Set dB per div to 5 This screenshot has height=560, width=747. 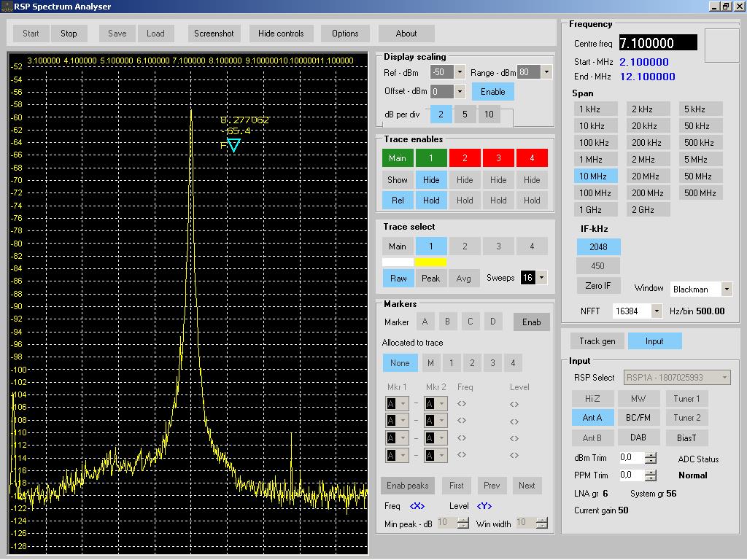pos(465,114)
